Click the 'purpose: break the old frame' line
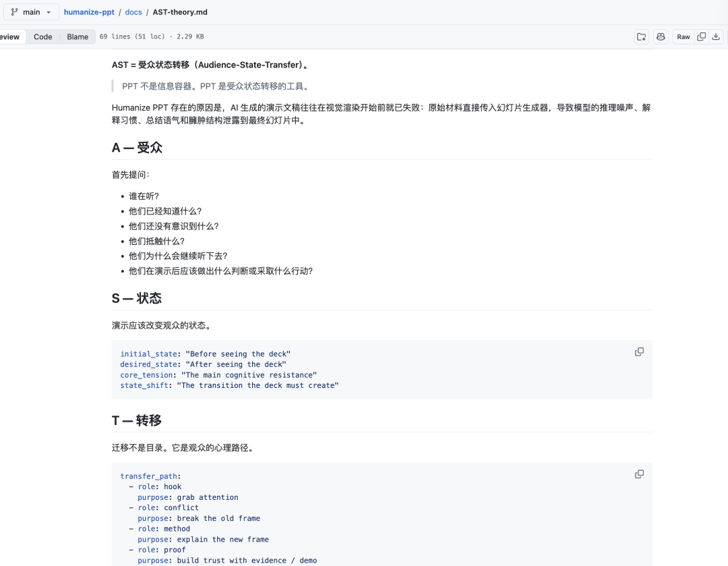The image size is (728, 566). 199,518
